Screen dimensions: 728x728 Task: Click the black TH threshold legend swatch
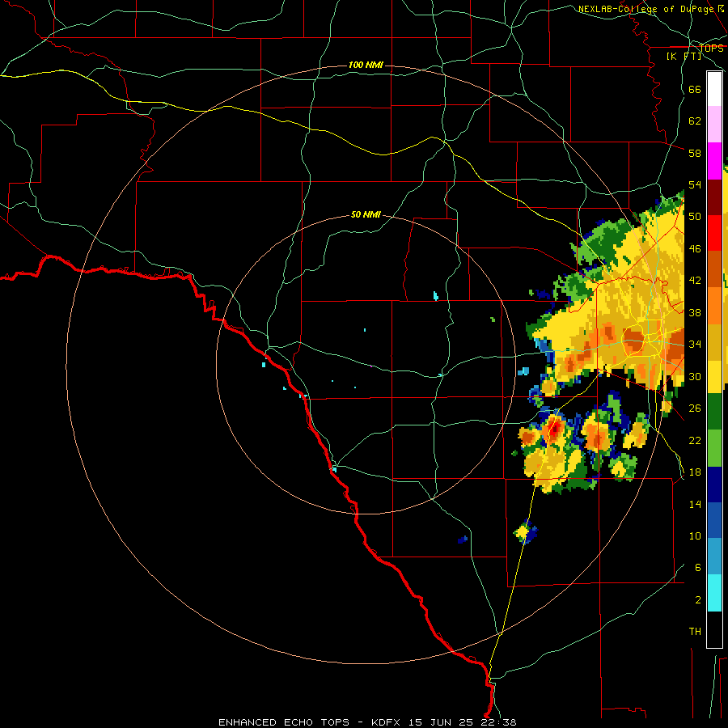(714, 629)
